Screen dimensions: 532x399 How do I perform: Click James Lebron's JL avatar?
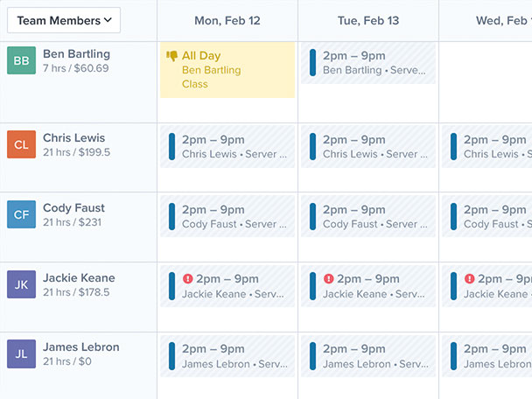(x=21, y=353)
